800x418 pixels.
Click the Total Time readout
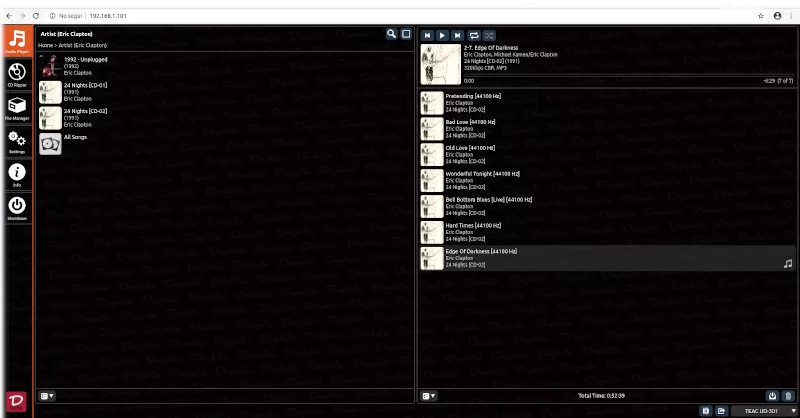pos(602,396)
